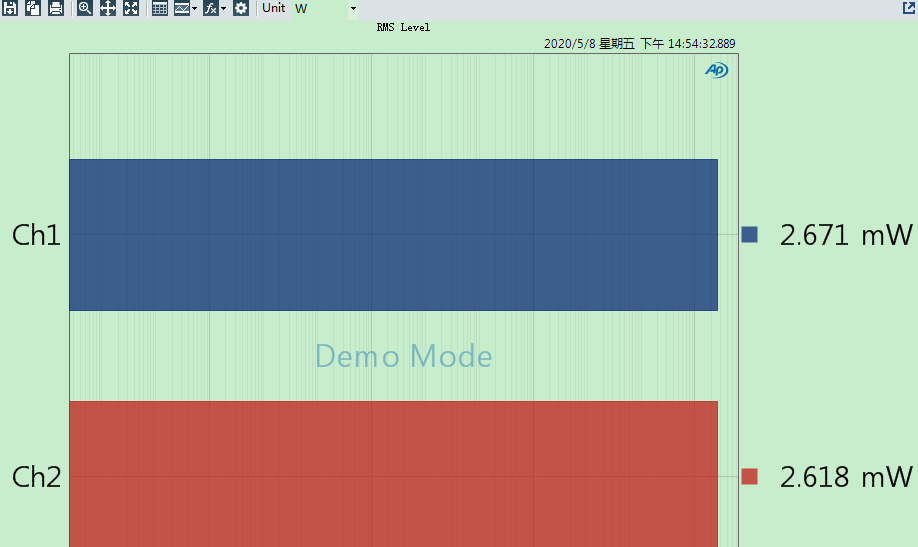Click the graph limits icon
This screenshot has height=547, width=918.
click(181, 8)
